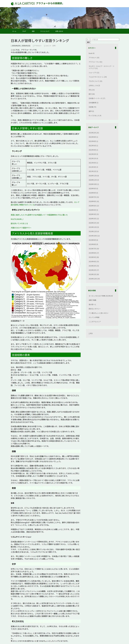
Task: Open the 日記帳 (70) category
Action: click(92, 107)
